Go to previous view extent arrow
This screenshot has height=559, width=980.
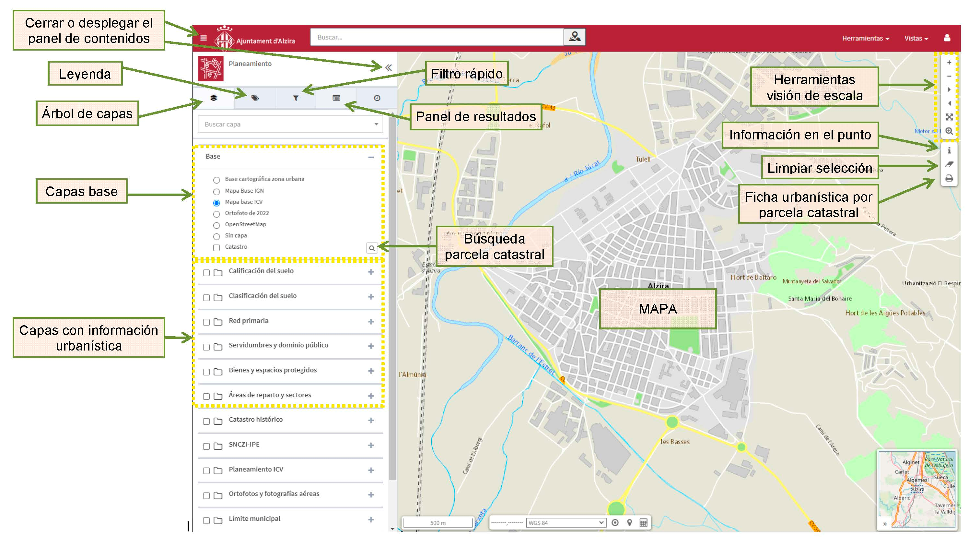click(949, 103)
